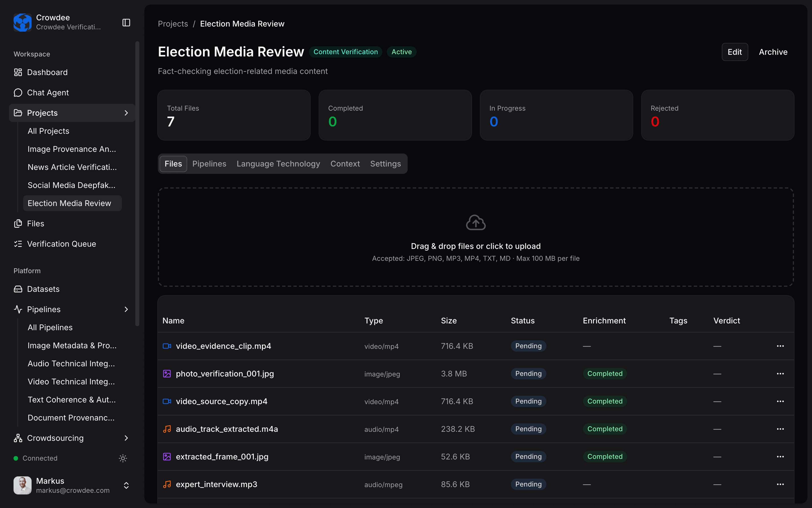Open the video_evidence_clip.mp4 file name
Viewport: 812px width, 508px height.
pyautogui.click(x=224, y=346)
